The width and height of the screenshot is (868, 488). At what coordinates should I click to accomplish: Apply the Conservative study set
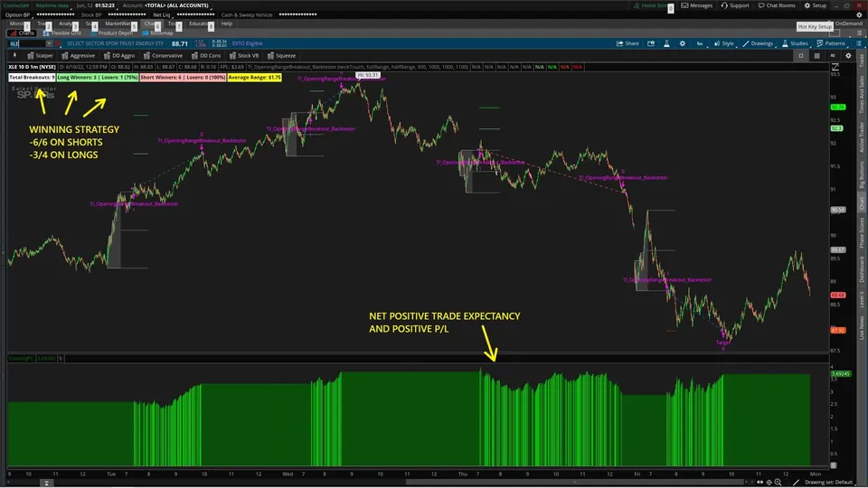click(x=163, y=55)
